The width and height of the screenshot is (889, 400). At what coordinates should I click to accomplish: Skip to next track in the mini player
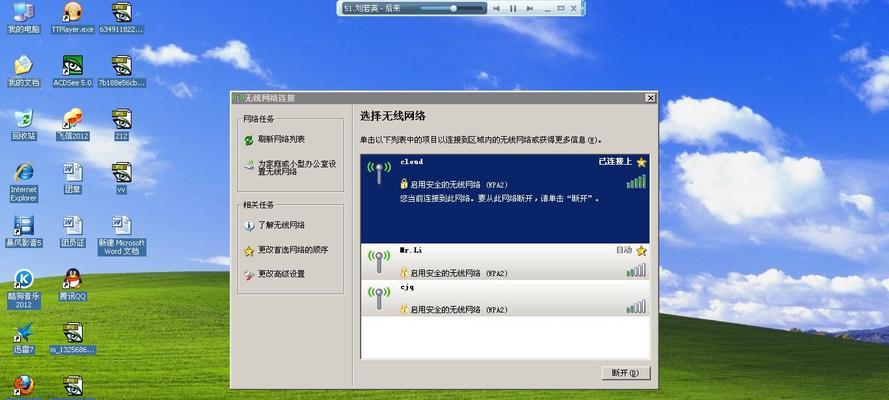point(530,8)
